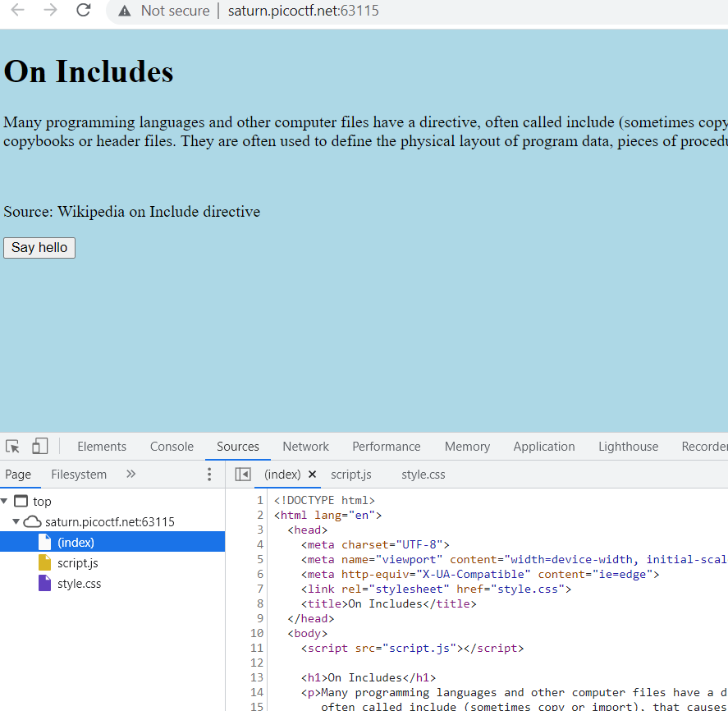728x711 pixels.
Task: Click the cloud icon beside the domain name
Action: pyautogui.click(x=33, y=521)
